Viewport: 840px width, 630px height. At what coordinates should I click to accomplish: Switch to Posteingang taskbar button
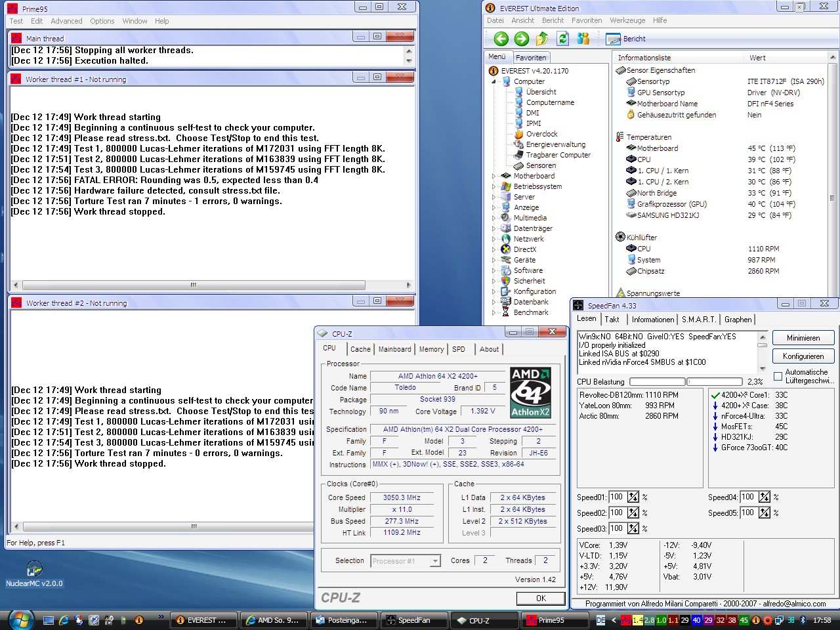point(345,620)
